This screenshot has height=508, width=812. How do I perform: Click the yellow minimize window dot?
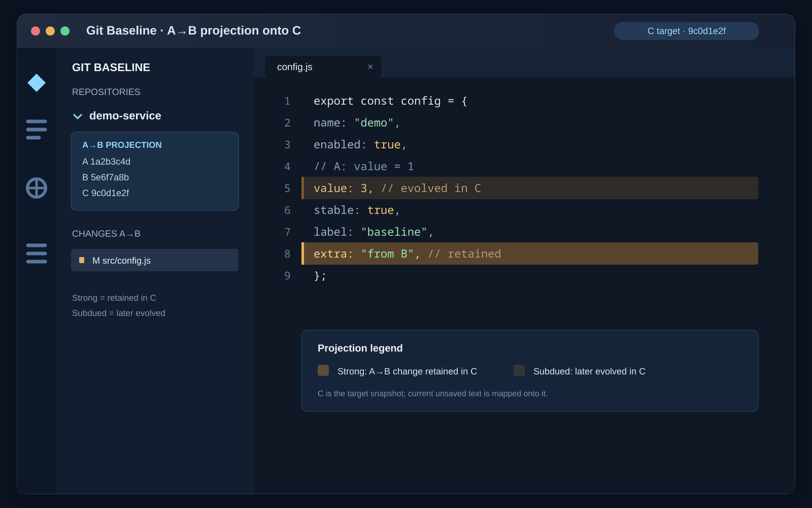[50, 31]
